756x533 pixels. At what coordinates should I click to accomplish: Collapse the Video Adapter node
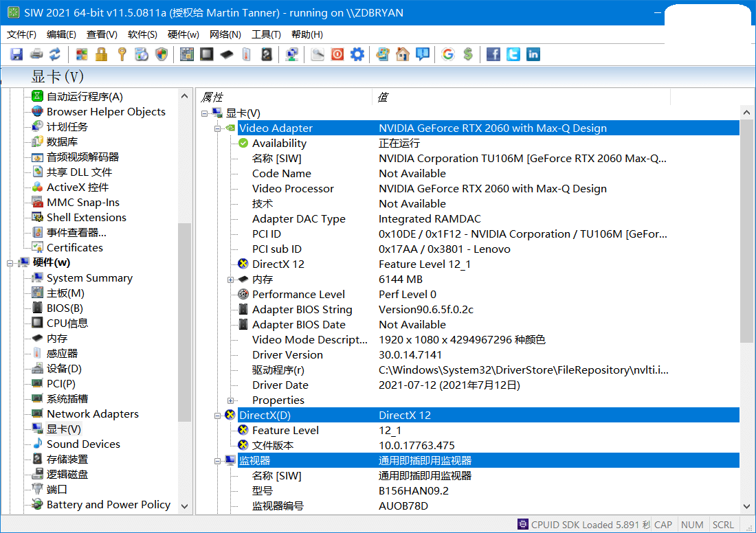point(217,128)
